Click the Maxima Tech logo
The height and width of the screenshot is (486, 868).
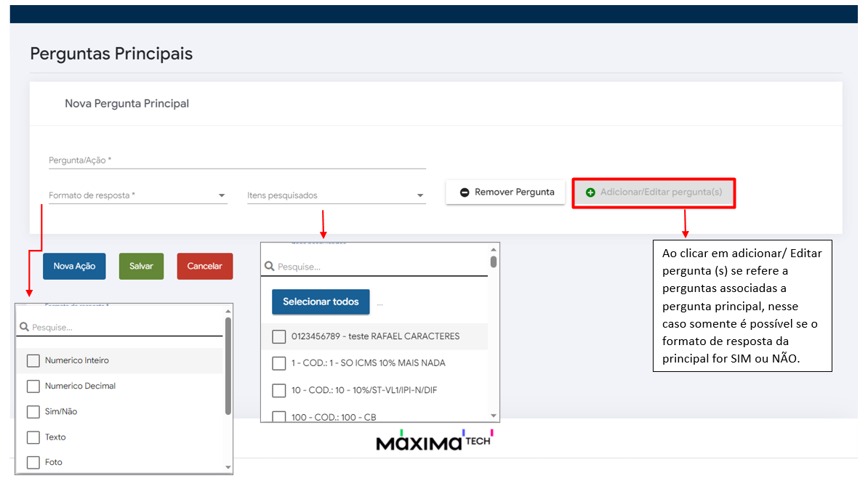pyautogui.click(x=434, y=441)
